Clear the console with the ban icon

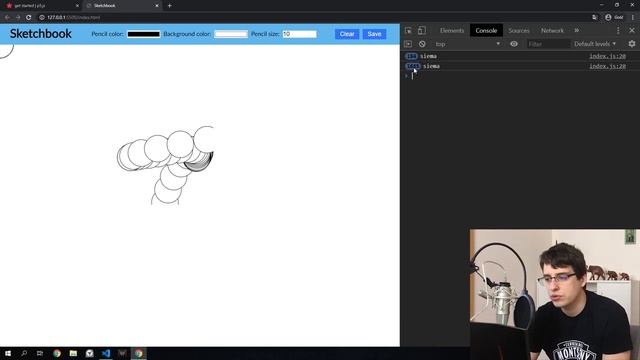point(422,44)
